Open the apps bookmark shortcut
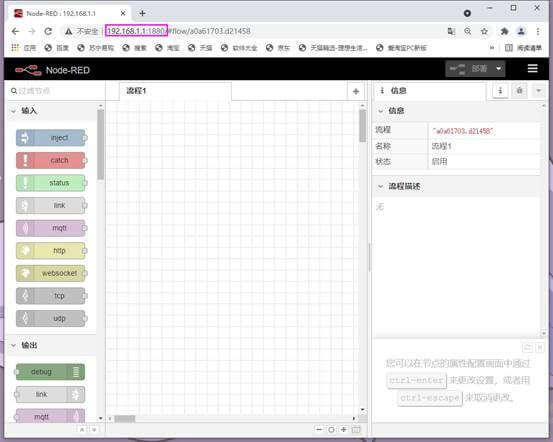Viewport: 553px width, 442px height. click(x=24, y=48)
